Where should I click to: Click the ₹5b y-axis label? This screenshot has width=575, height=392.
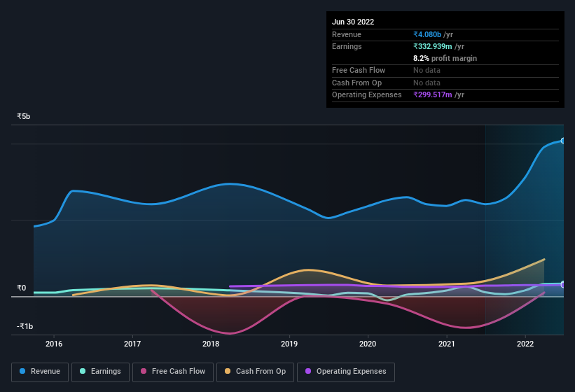24,116
